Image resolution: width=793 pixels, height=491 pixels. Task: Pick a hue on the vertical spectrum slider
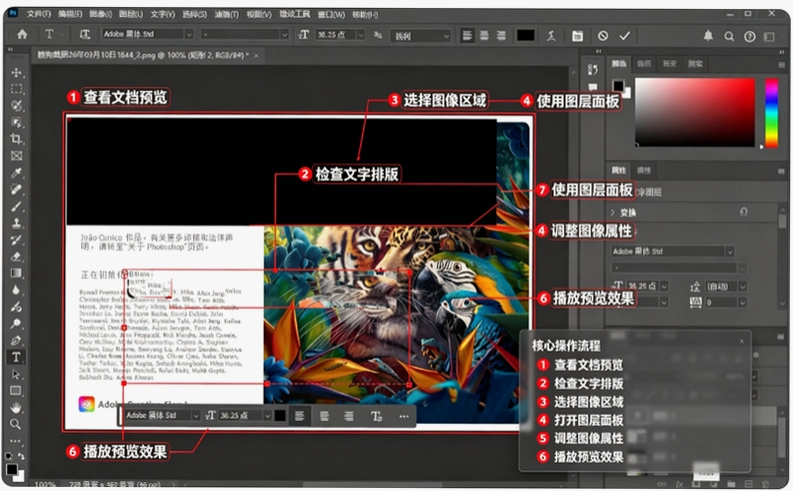771,112
